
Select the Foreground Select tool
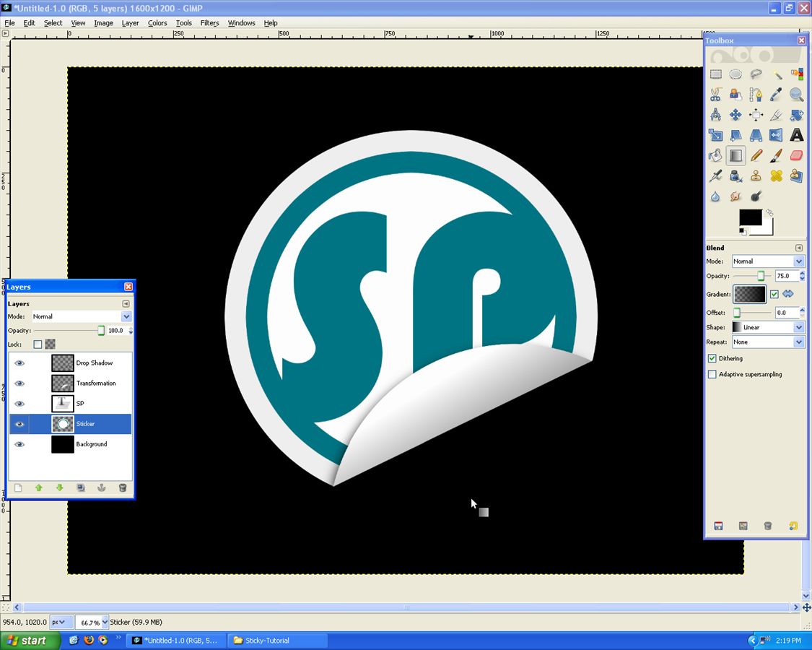click(x=735, y=95)
